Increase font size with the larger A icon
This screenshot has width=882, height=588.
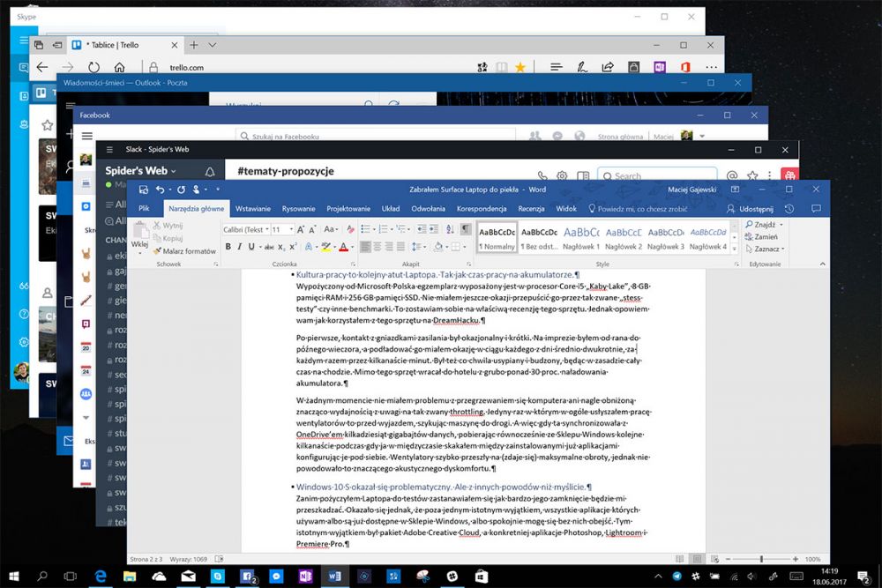tap(301, 229)
